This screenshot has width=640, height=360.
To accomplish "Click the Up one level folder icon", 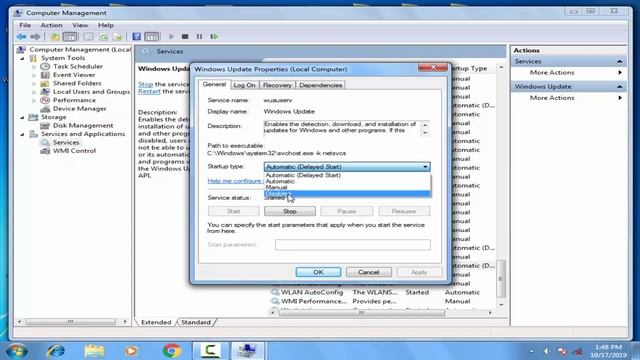I will pos(55,37).
